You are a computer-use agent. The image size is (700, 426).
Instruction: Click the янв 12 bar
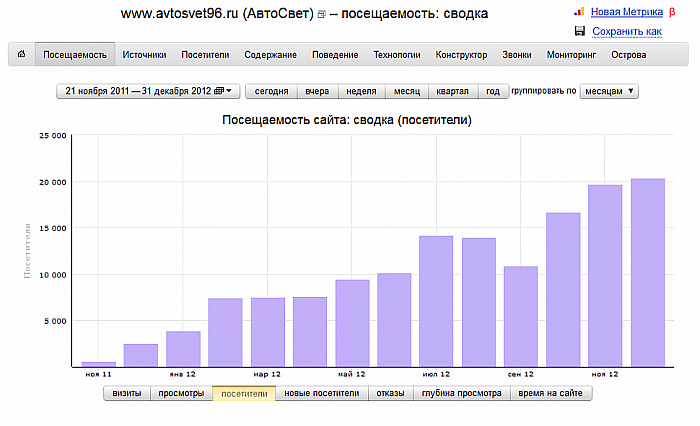[183, 349]
